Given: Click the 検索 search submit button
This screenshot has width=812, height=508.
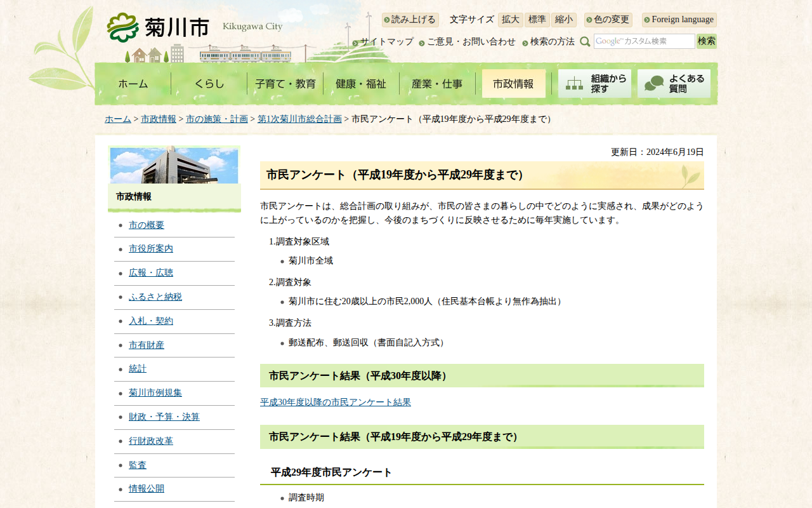Looking at the screenshot, I should [x=707, y=41].
